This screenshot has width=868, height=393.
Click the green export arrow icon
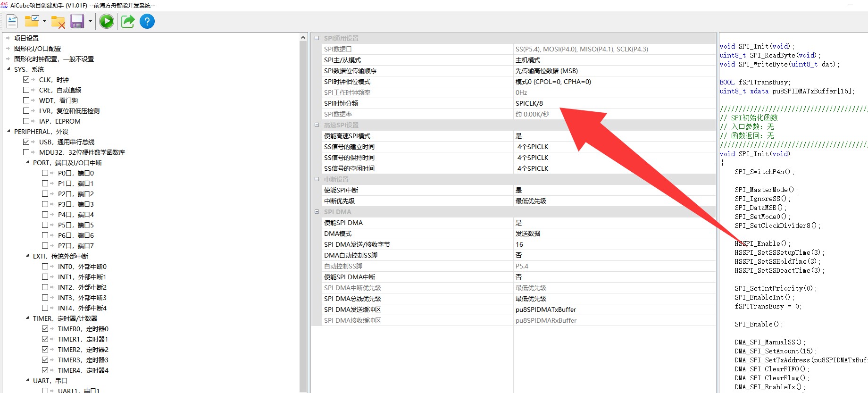pos(127,21)
